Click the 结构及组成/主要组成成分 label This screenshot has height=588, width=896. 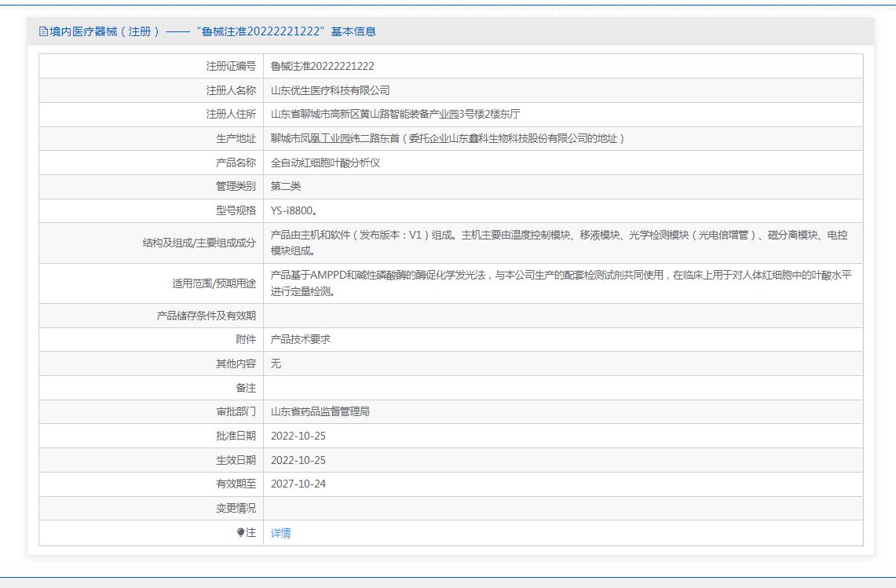(x=199, y=243)
